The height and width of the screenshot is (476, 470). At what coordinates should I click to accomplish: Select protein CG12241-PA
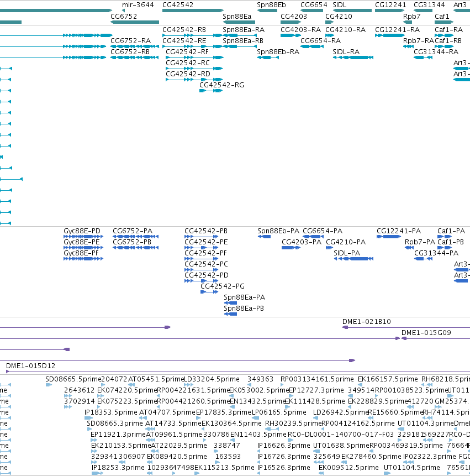click(399, 231)
